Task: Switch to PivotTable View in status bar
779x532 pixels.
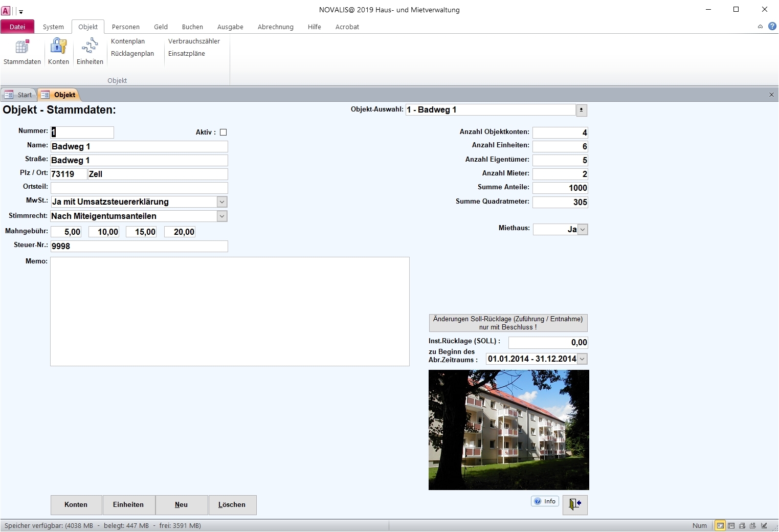Action: pyautogui.click(x=742, y=525)
